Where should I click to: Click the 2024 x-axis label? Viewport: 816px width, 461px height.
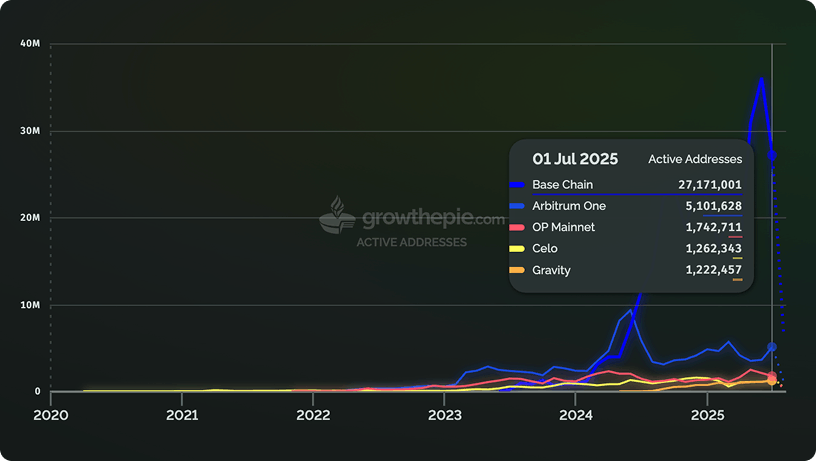tap(576, 415)
